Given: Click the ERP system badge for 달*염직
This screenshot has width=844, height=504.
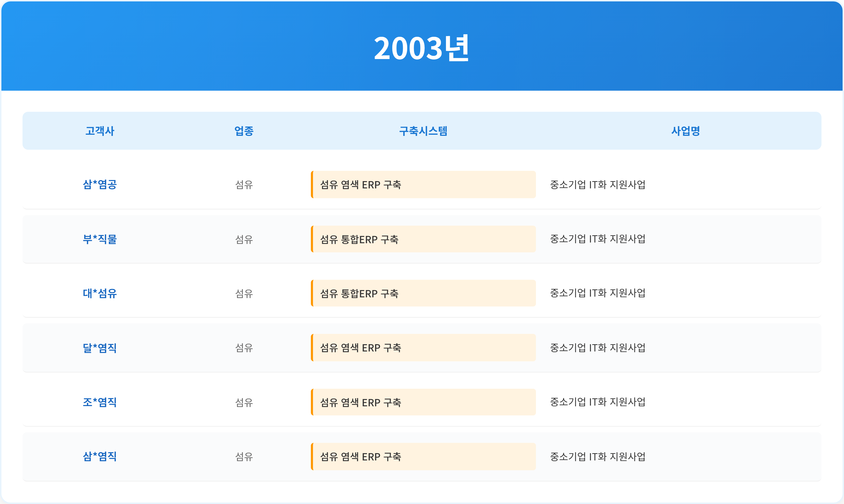Looking at the screenshot, I should click(423, 348).
